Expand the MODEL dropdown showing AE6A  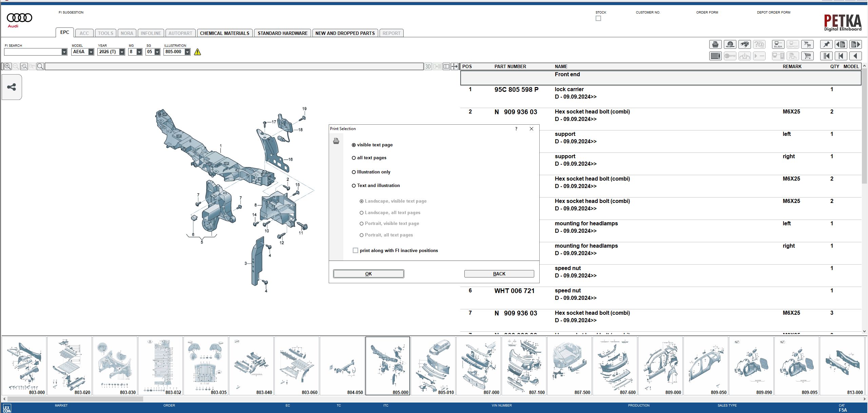[x=91, y=52]
